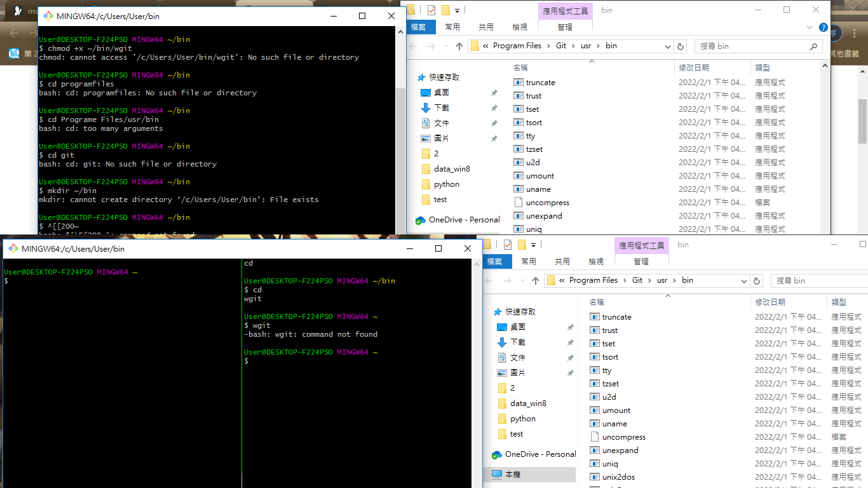Select 桌面 in the rear Explorer sidebar

[442, 93]
